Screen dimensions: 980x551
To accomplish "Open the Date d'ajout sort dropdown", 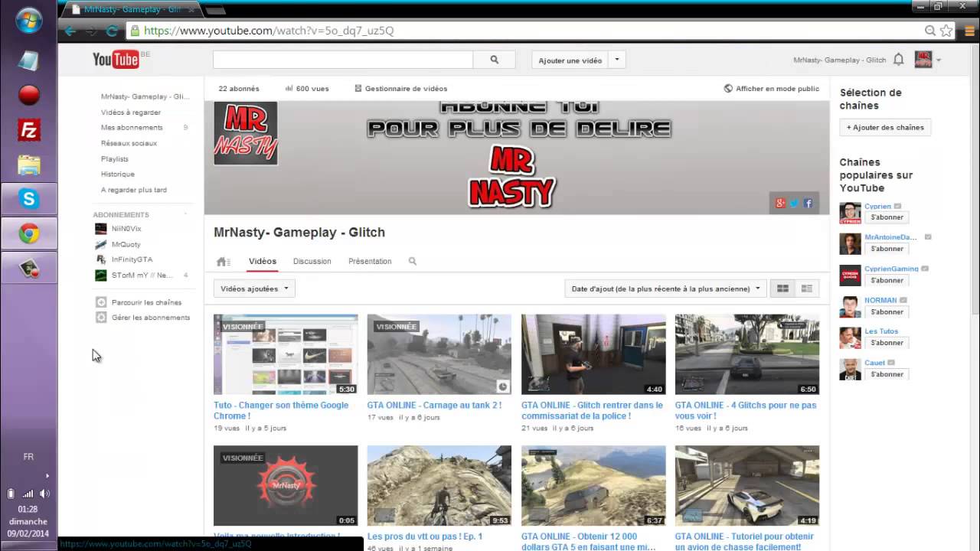I will 665,289.
